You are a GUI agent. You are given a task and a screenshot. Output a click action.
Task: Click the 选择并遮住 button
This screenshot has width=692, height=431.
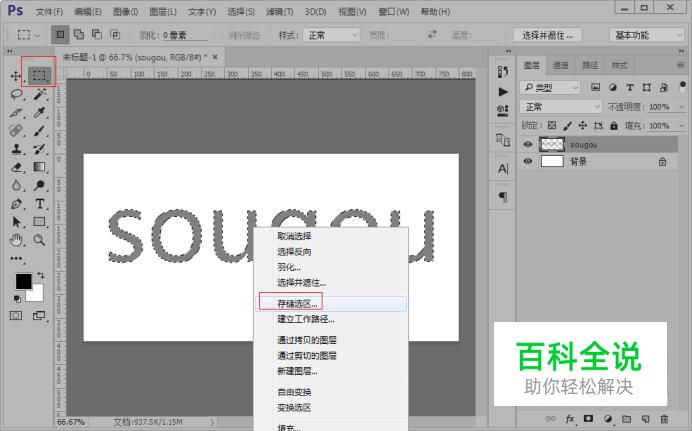click(547, 35)
